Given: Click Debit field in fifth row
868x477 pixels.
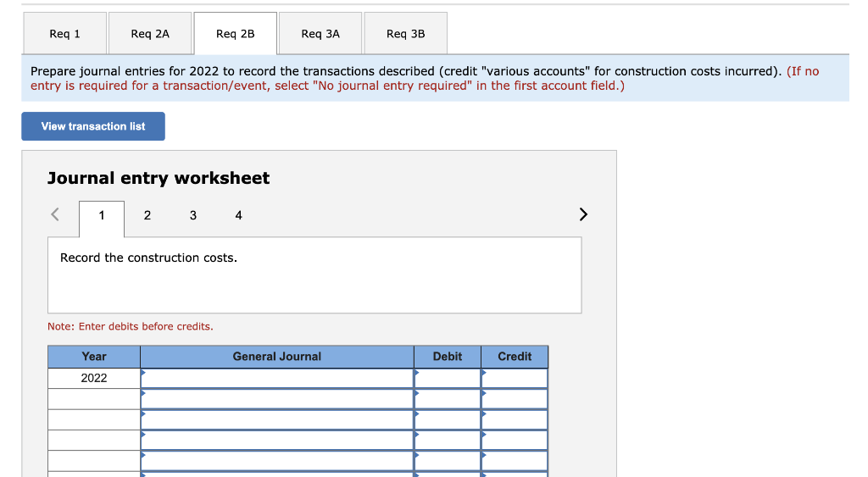Looking at the screenshot, I should pos(448,461).
